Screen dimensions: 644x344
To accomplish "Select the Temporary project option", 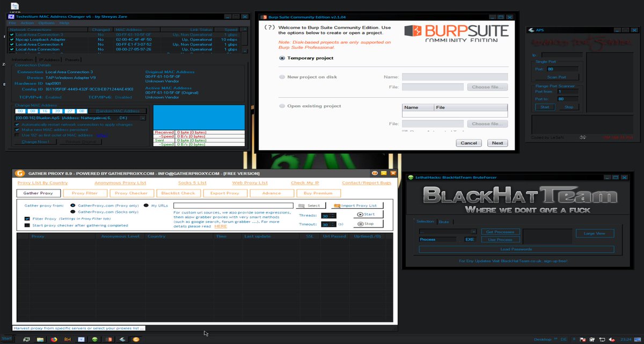I will [282, 58].
